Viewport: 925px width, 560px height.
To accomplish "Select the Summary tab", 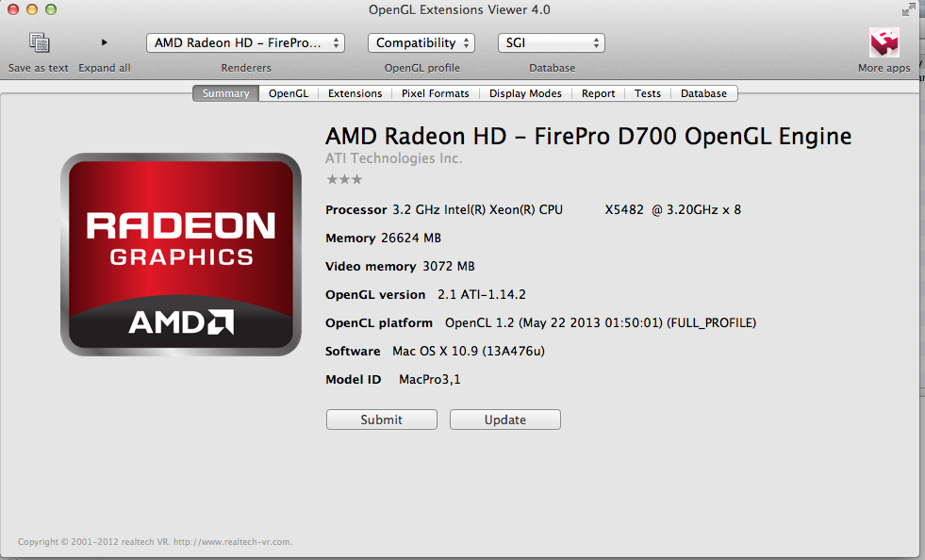I will point(226,93).
